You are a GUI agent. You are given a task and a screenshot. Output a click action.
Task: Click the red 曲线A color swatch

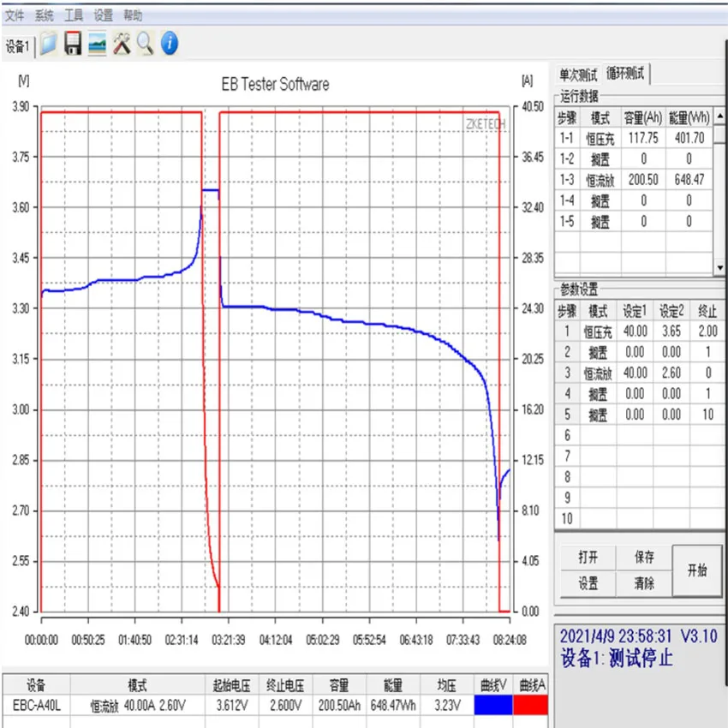point(531,705)
